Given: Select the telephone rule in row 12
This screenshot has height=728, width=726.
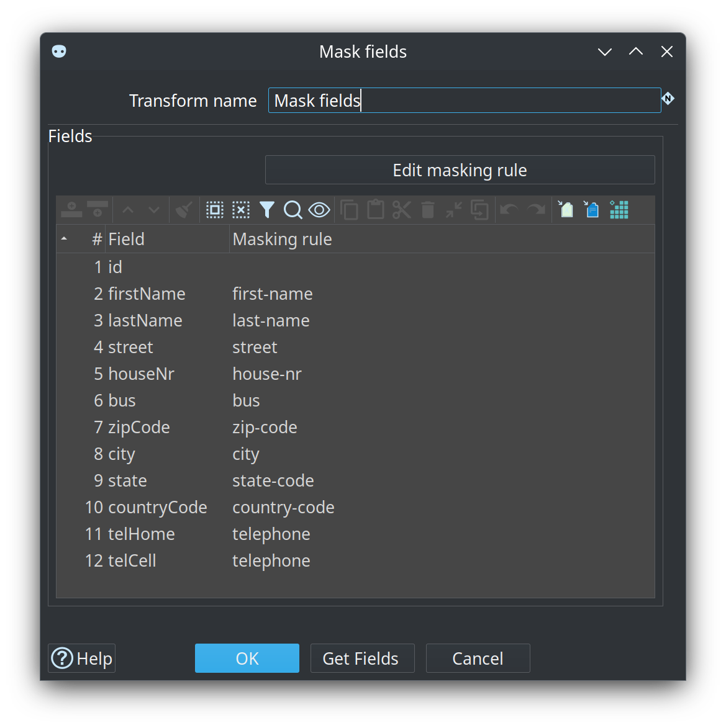Looking at the screenshot, I should coord(442,560).
